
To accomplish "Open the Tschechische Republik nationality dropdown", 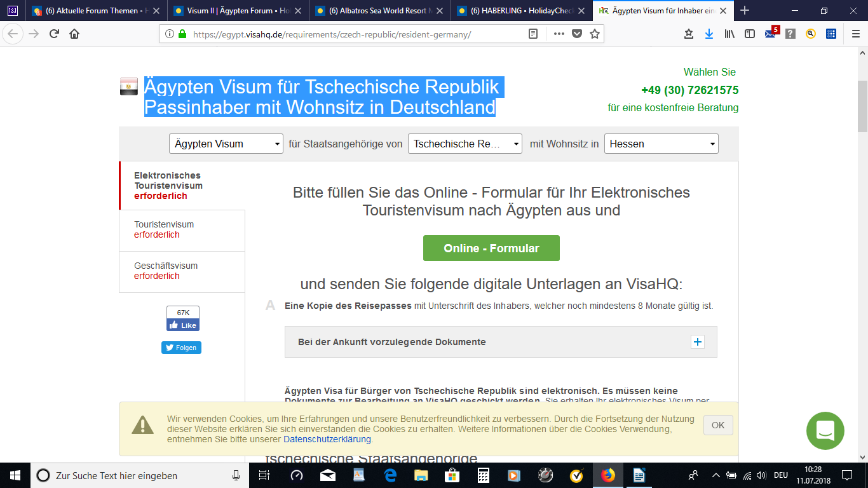I will [465, 144].
